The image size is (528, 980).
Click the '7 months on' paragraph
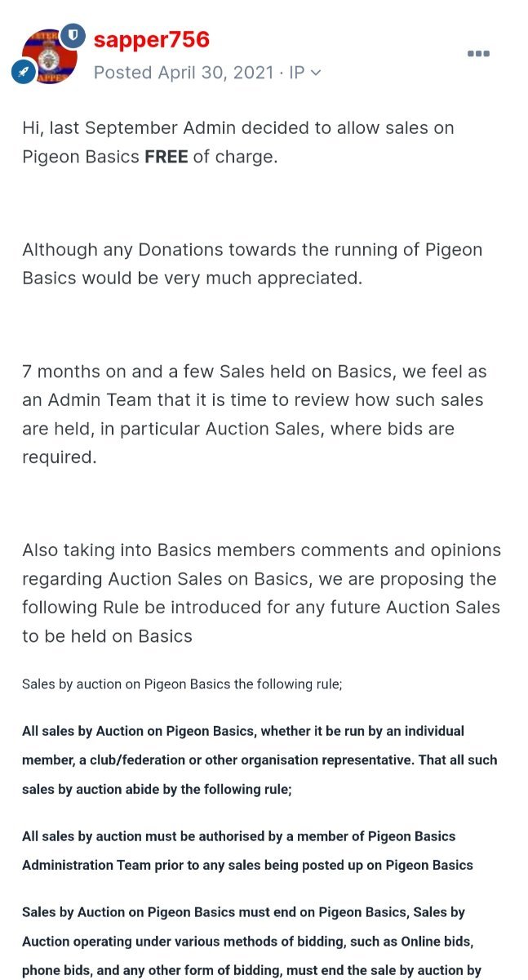255,414
